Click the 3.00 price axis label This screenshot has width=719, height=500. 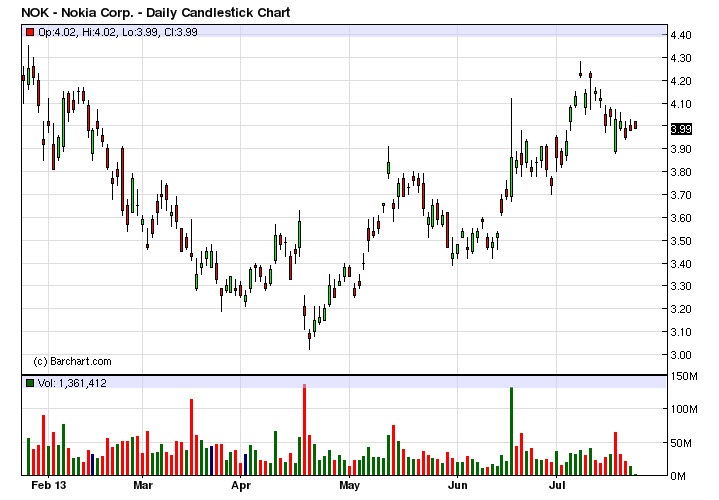click(x=680, y=355)
